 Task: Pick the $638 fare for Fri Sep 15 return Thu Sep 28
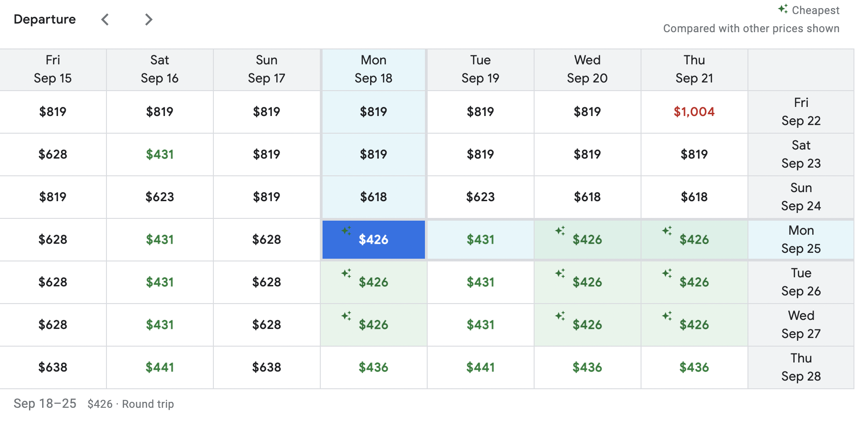pos(53,367)
